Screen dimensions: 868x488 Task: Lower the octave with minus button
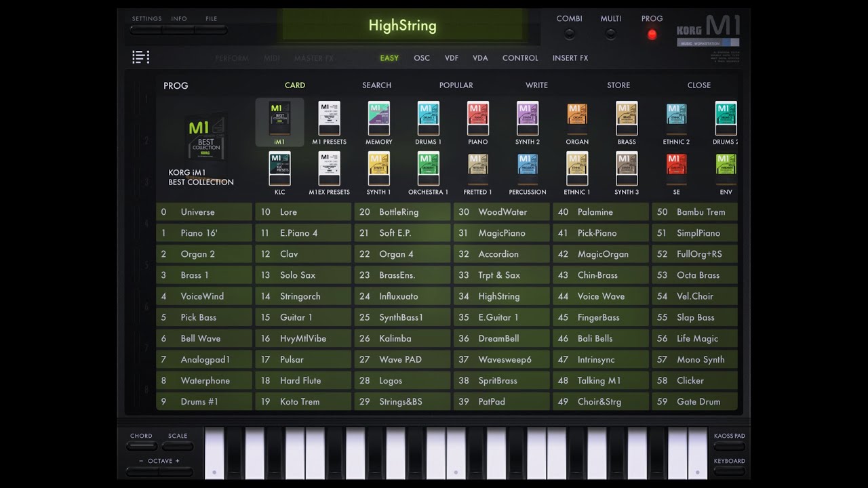click(142, 471)
